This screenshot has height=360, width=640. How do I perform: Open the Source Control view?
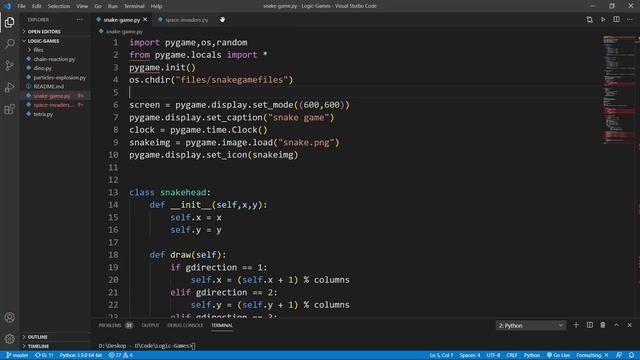(x=9, y=65)
